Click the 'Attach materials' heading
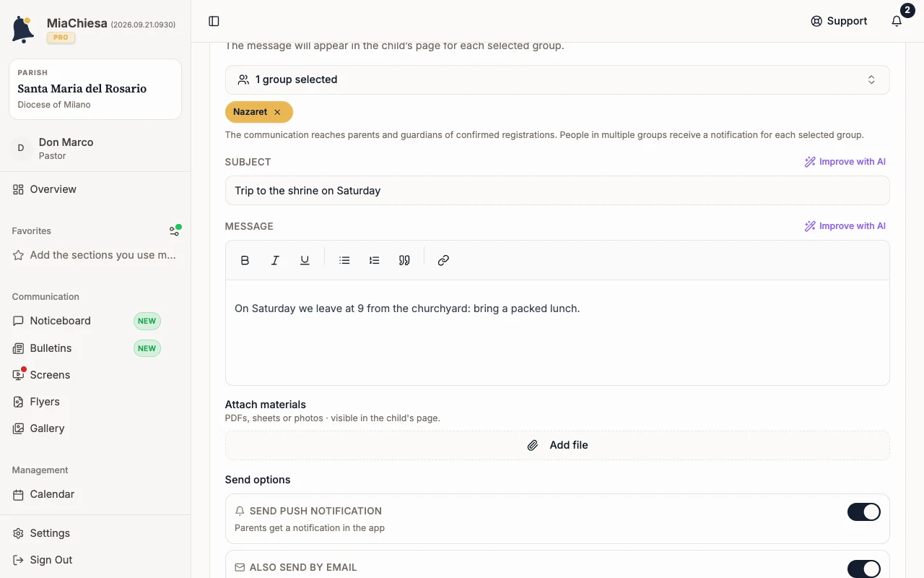 tap(266, 405)
